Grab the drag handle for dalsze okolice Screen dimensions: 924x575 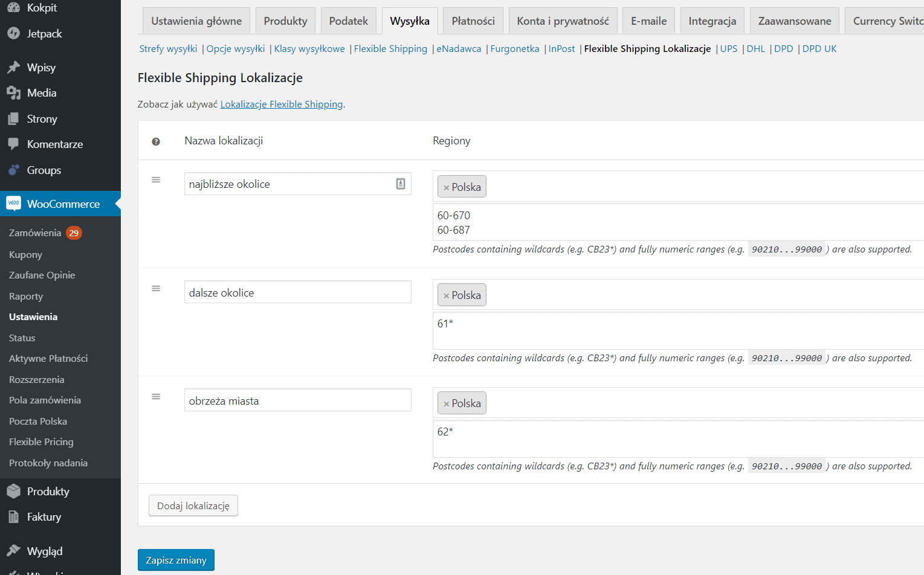[156, 289]
